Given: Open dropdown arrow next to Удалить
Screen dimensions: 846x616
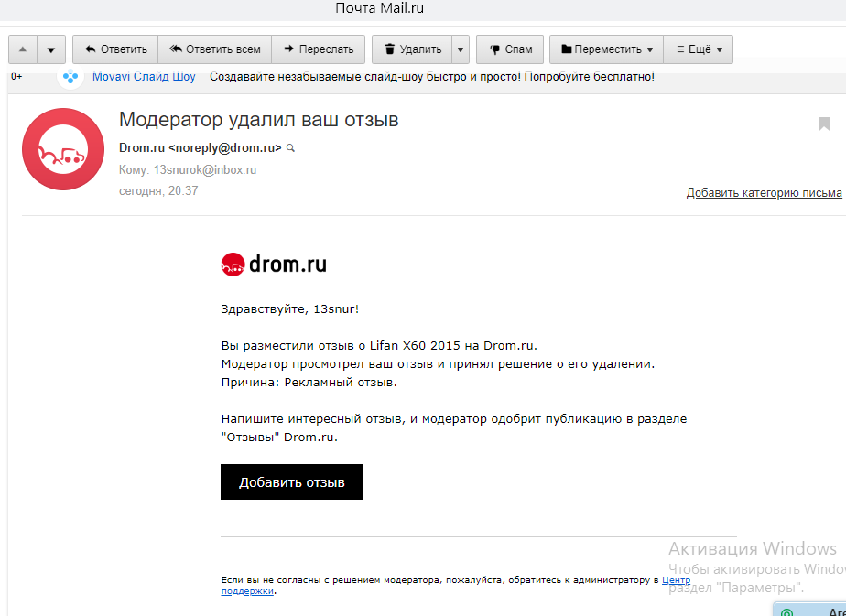Looking at the screenshot, I should pos(461,49).
